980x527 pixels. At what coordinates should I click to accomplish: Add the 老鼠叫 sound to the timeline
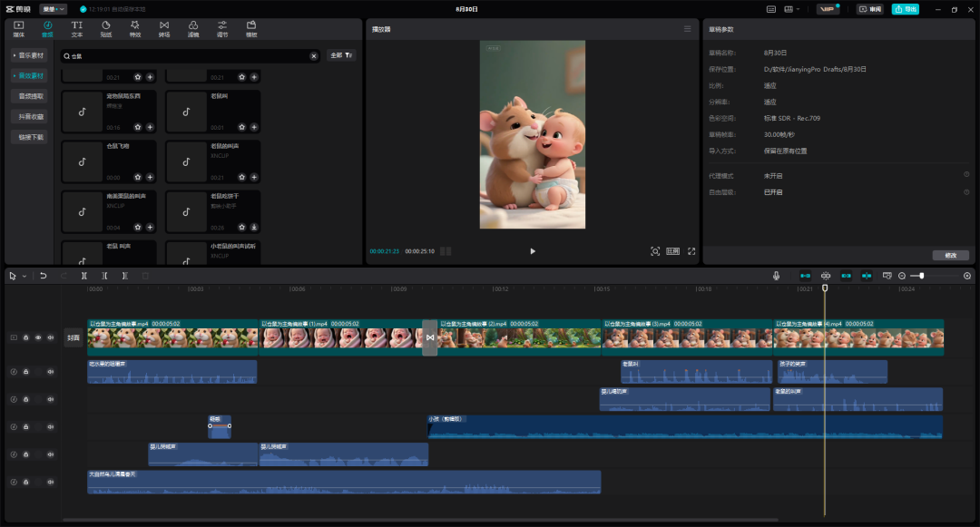point(254,127)
